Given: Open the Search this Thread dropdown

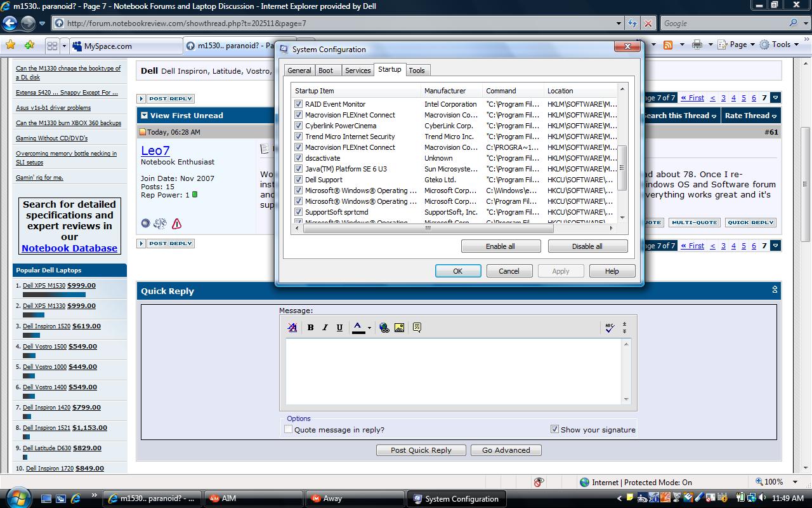Looking at the screenshot, I should coord(680,116).
